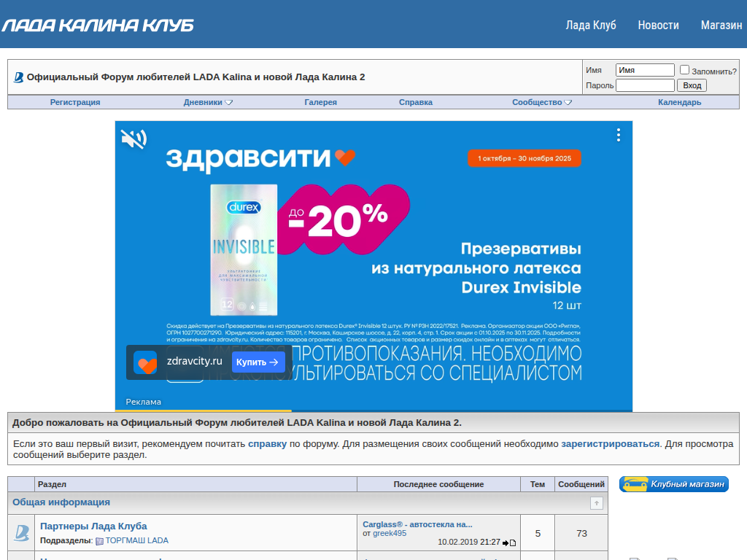The width and height of the screenshot is (747, 560).
Task: Open the зарегистрироваться link
Action: pyautogui.click(x=611, y=444)
